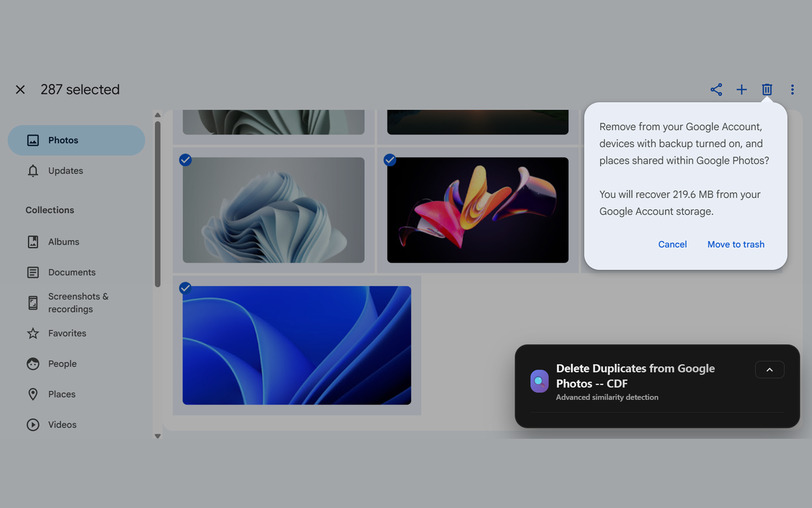Image resolution: width=812 pixels, height=508 pixels.
Task: Deselect the gray-blue flower wallpaper checkmark
Action: pos(185,160)
